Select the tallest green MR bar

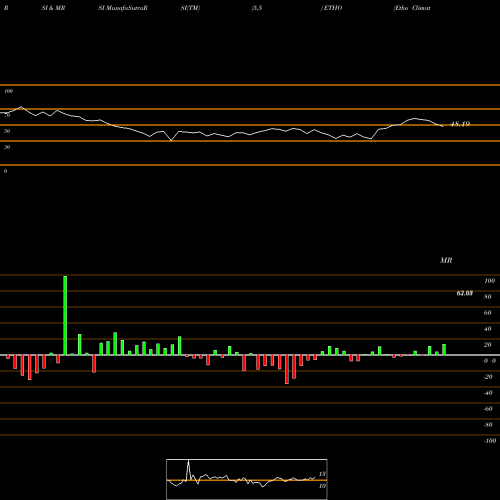point(65,315)
